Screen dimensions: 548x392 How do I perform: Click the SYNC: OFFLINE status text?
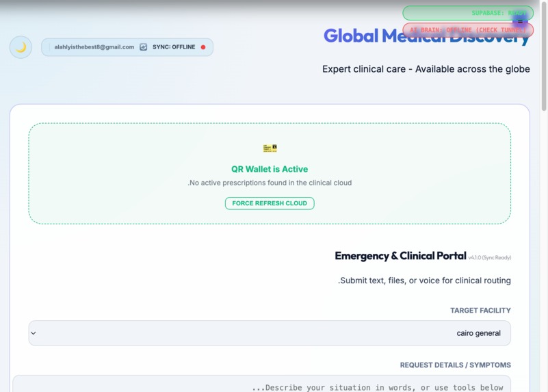(x=174, y=47)
